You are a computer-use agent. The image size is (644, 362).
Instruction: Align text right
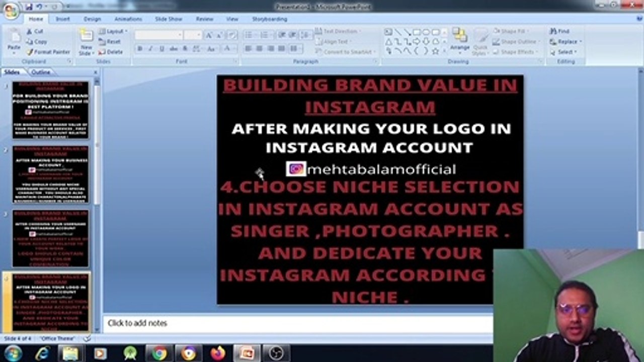pos(271,49)
